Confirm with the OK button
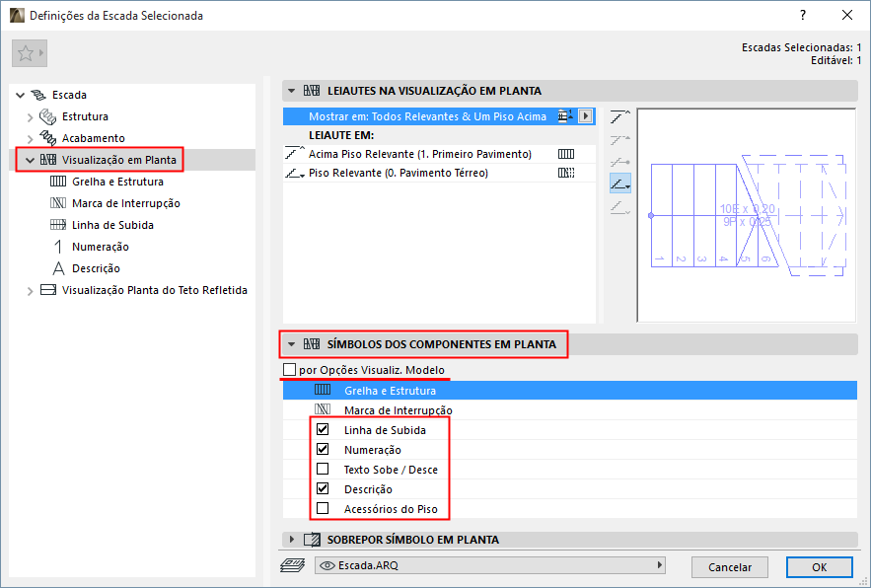Viewport: 871px width, 588px height. click(x=820, y=567)
